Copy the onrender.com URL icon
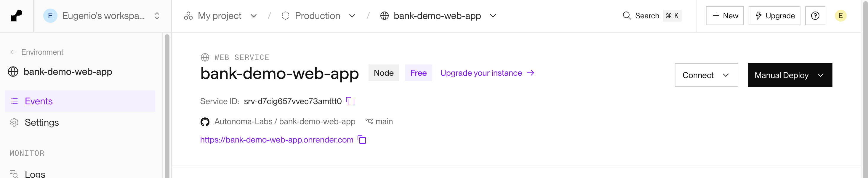 362,140
